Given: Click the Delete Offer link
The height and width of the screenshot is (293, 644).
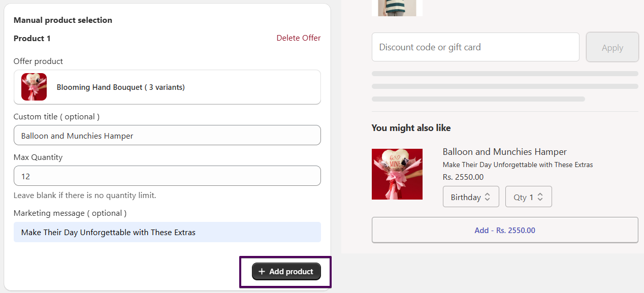Looking at the screenshot, I should [298, 38].
